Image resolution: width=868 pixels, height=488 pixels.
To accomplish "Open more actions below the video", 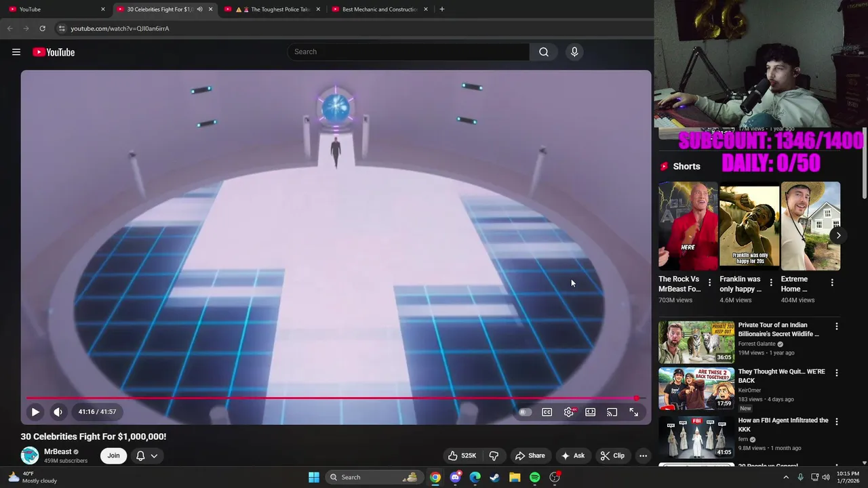I will (644, 455).
